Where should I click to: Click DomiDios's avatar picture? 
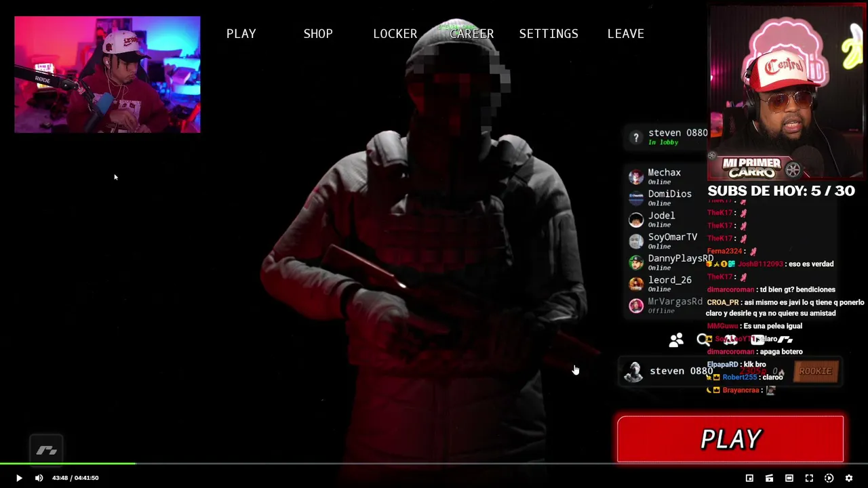(x=636, y=198)
